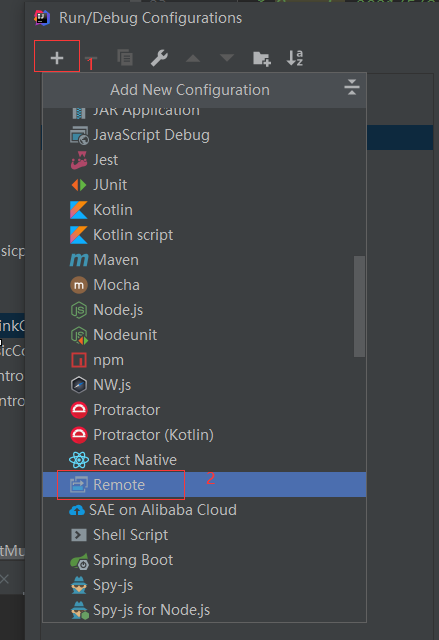Image resolution: width=439 pixels, height=640 pixels.
Task: Select Kotlin script configuration
Action: [204, 235]
